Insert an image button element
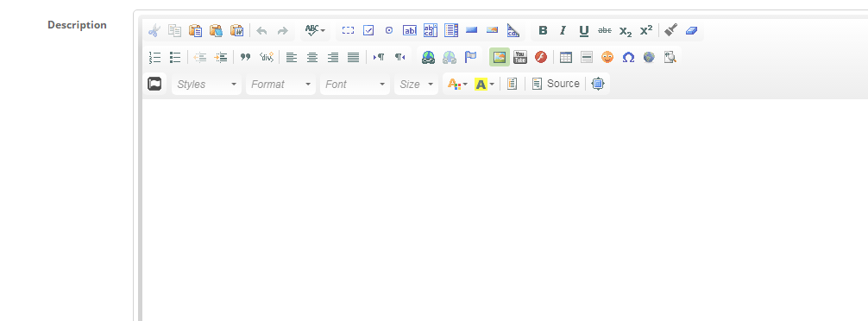 point(492,30)
